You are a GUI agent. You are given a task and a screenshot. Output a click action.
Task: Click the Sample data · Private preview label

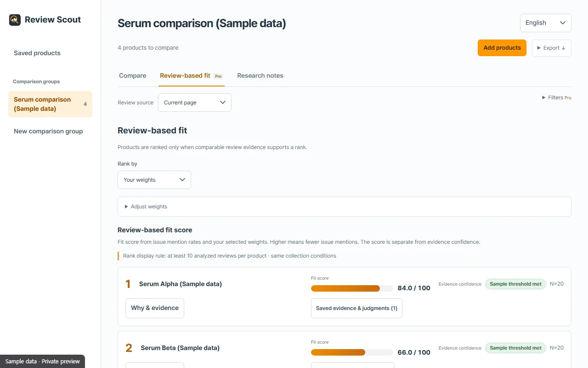tap(43, 362)
